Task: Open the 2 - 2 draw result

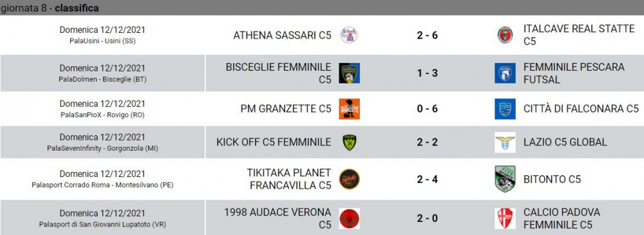Action: coord(427,142)
